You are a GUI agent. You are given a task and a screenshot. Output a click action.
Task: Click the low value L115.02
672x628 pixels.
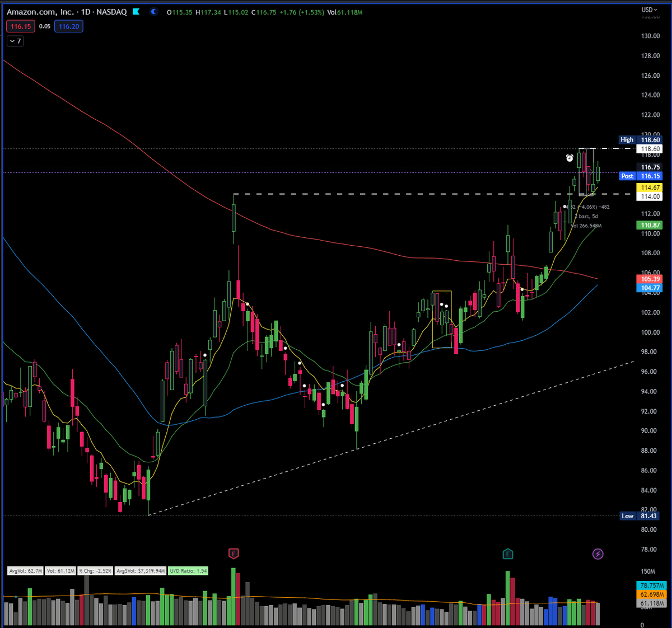point(236,12)
